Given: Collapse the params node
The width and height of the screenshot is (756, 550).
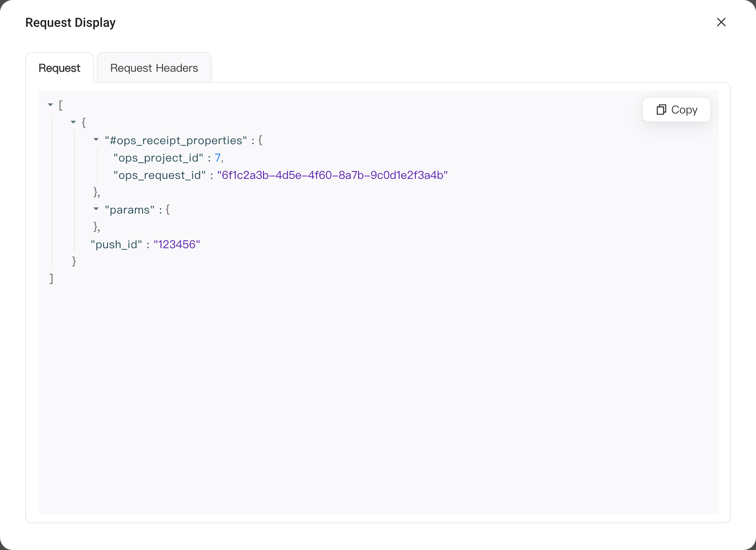Looking at the screenshot, I should (96, 209).
